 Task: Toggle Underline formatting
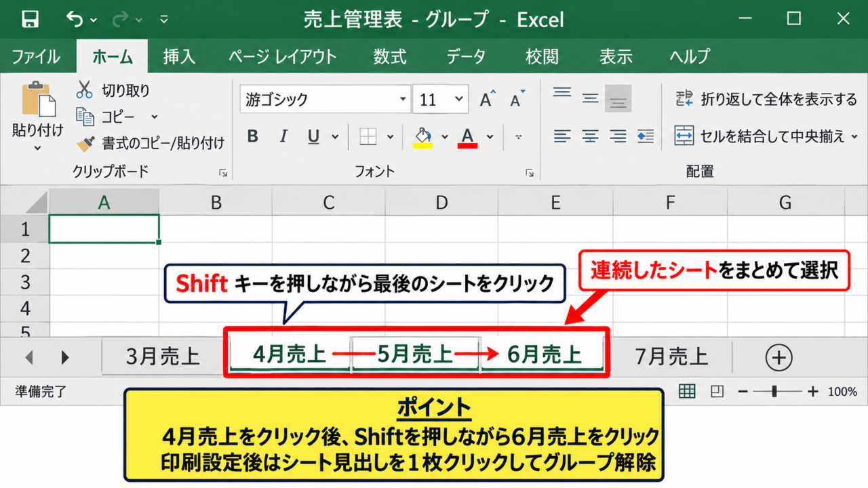click(x=313, y=137)
